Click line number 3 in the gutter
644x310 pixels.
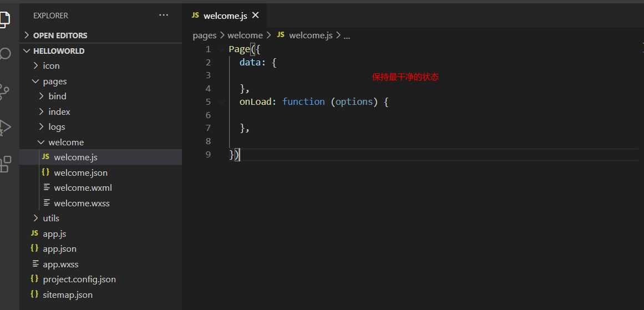tap(208, 75)
